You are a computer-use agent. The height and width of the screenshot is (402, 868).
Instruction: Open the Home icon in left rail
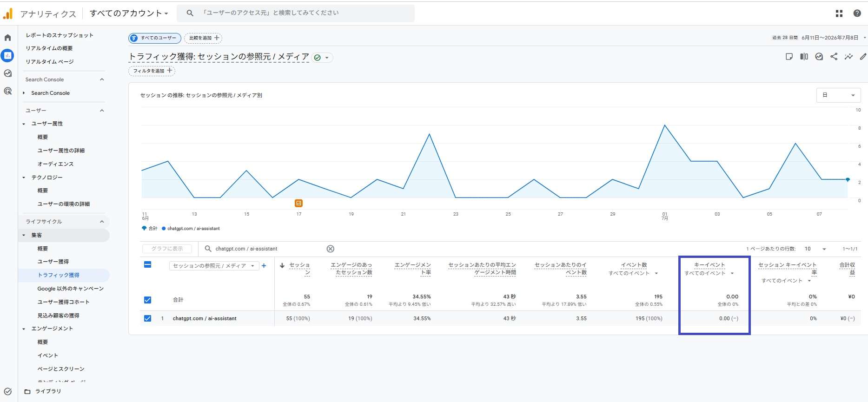pyautogui.click(x=7, y=38)
